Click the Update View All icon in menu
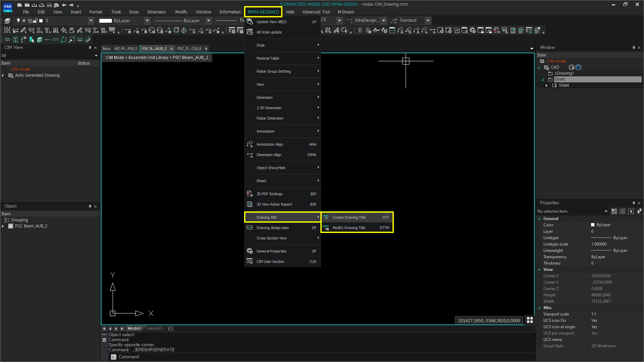The height and width of the screenshot is (362, 644). (250, 22)
